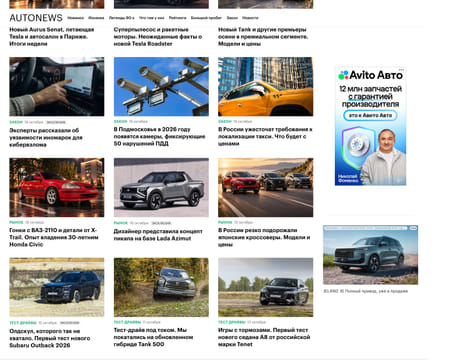463x360 pixels.
Task: Open headline about taxi localization requirements
Action: 265,136
